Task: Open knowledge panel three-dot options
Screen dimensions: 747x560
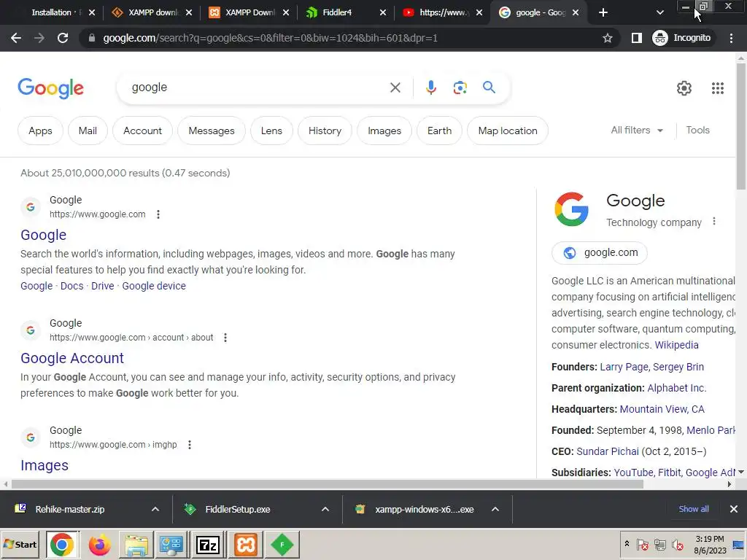Action: coord(713,222)
